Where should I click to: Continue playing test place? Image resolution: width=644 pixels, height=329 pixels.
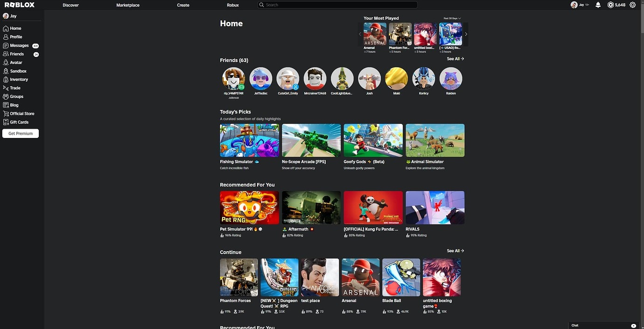320,278
